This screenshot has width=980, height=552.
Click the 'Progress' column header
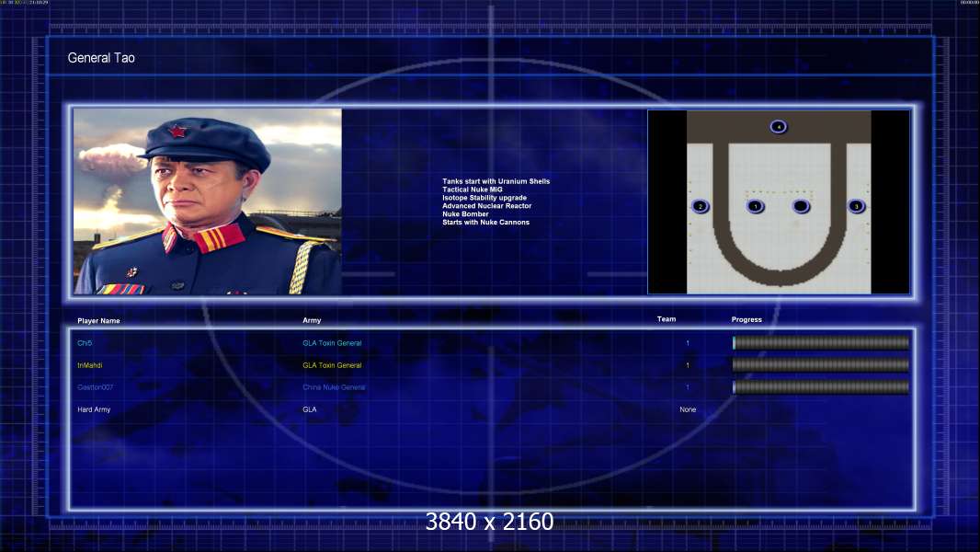click(746, 319)
